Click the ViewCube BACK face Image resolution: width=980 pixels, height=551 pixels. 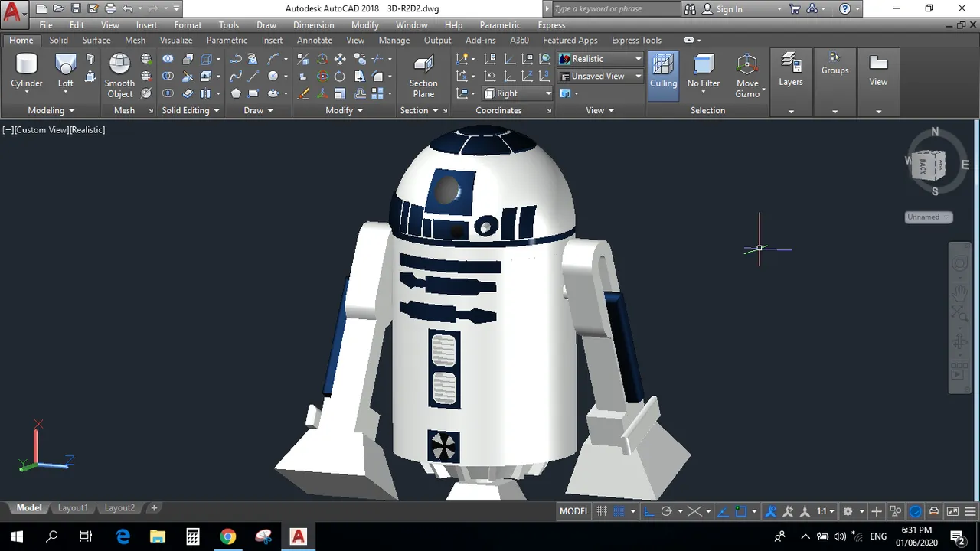[x=925, y=165]
